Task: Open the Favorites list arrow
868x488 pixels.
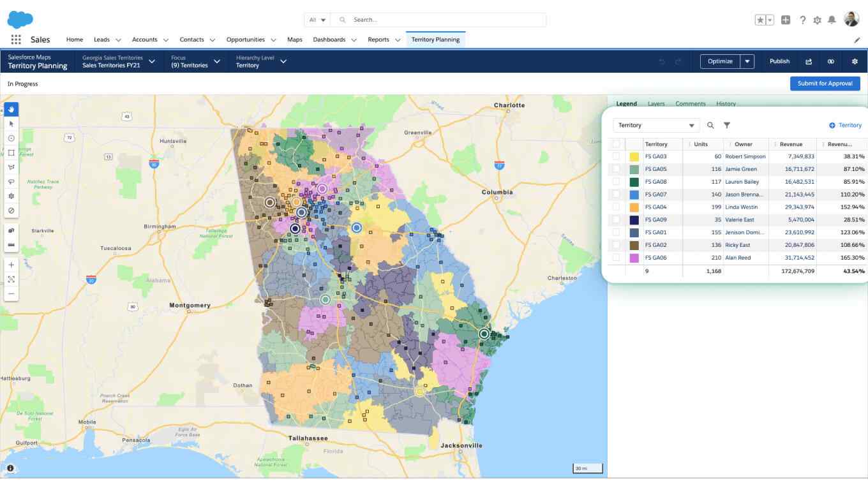Action: (x=770, y=20)
